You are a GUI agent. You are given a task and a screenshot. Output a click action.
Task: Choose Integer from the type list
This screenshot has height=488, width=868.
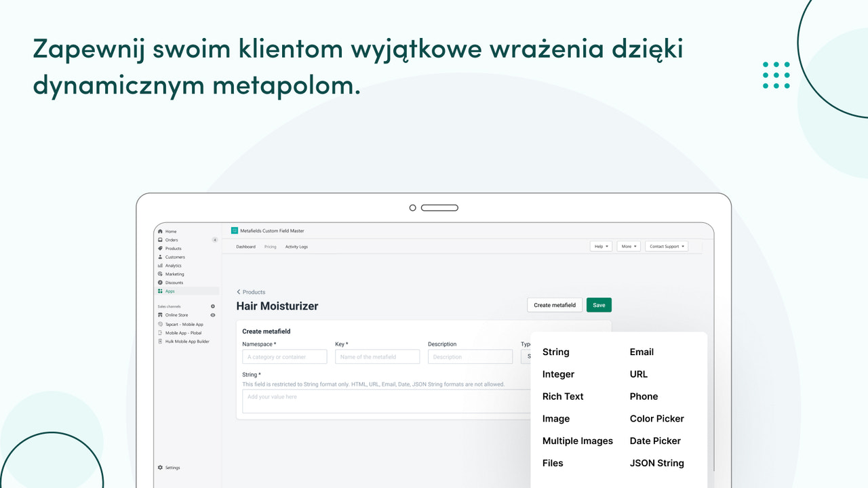tap(558, 374)
